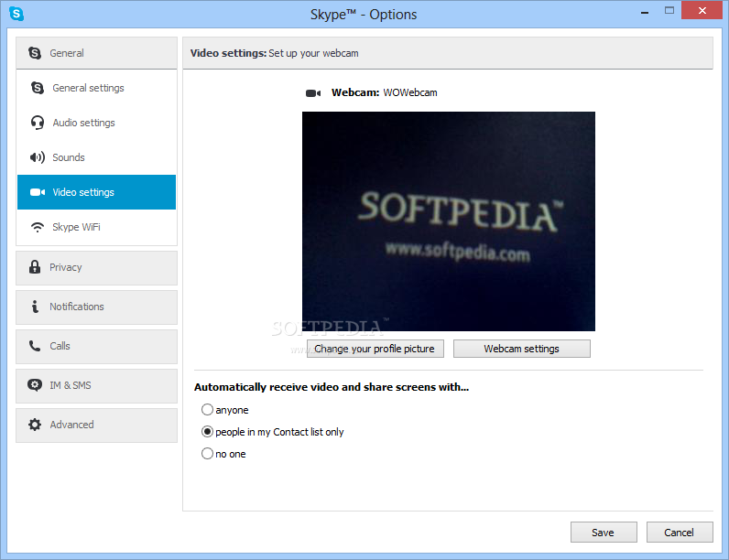Open the General section tab
Screen dimensions: 729x560
[97, 53]
